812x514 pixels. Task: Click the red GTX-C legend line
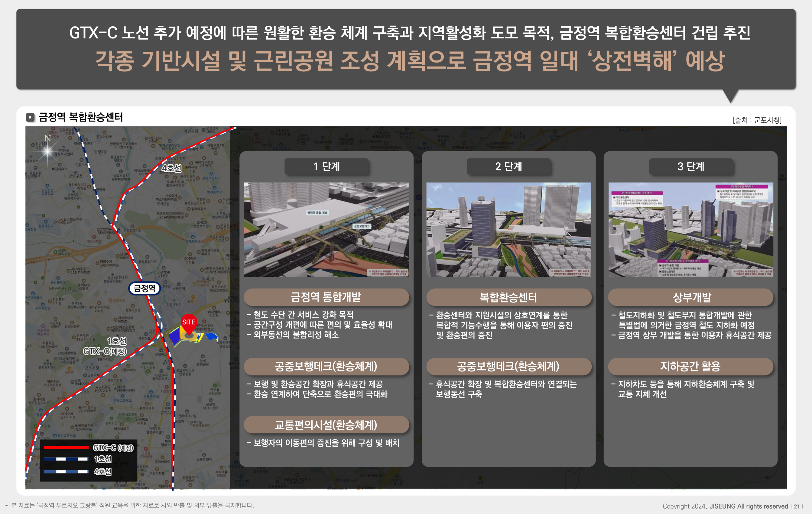66,448
